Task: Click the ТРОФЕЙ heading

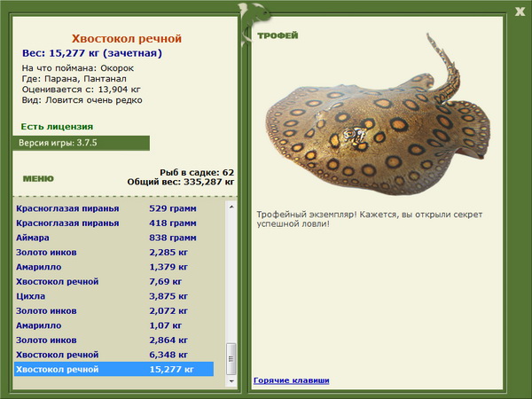Action: coord(278,35)
